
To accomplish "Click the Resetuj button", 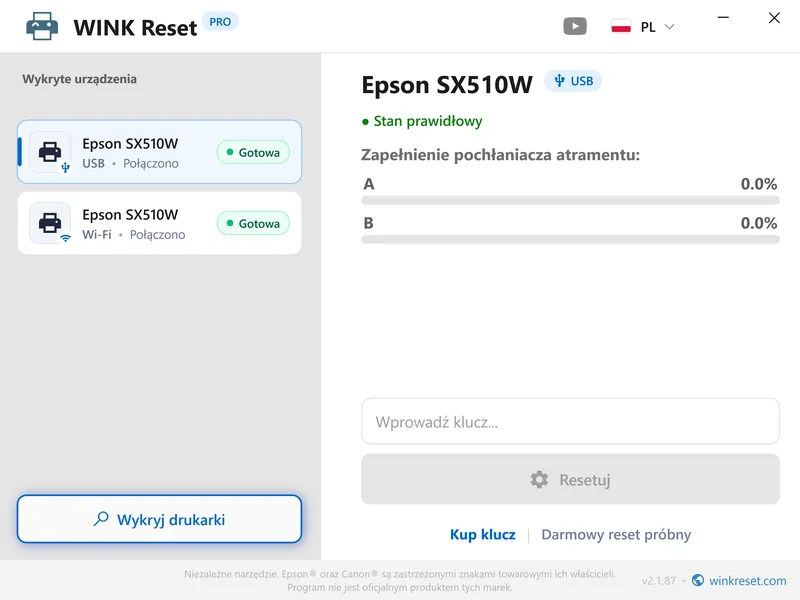I will [x=570, y=479].
